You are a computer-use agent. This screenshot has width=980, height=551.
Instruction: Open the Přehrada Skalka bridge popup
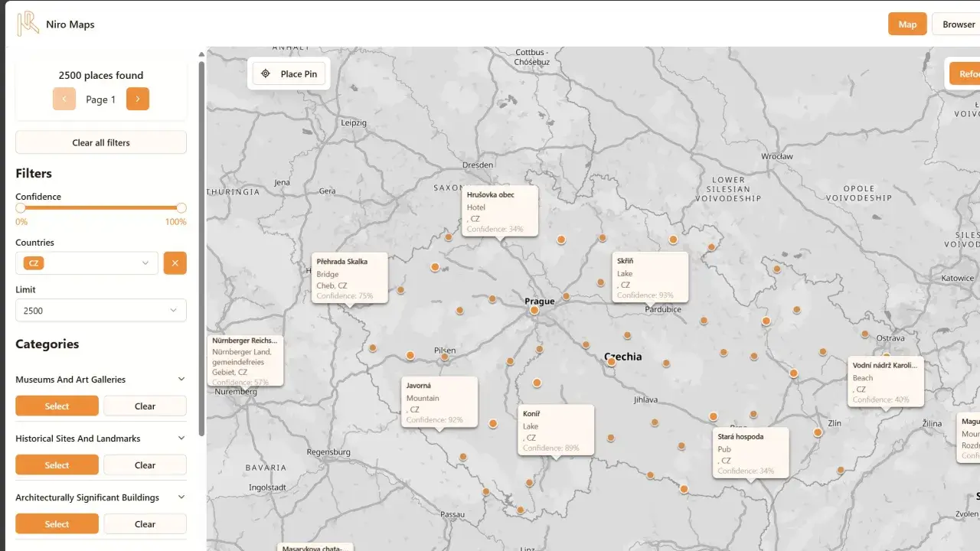pos(350,278)
